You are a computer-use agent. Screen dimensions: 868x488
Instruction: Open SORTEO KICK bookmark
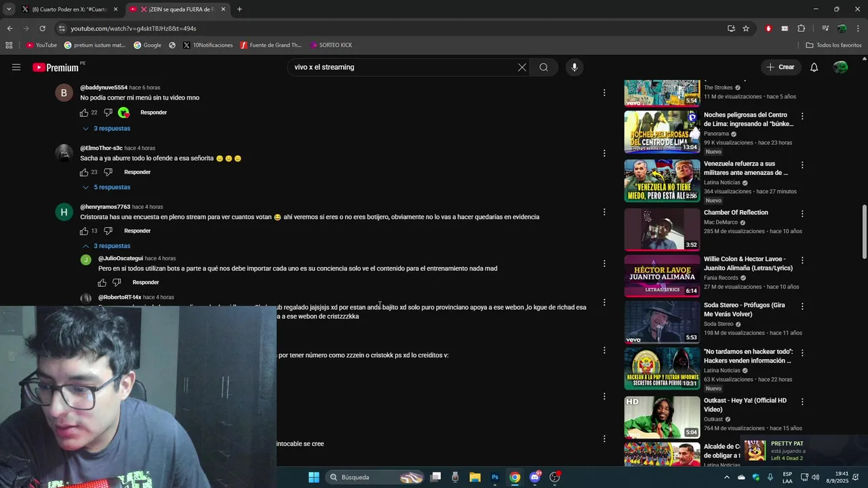(331, 45)
